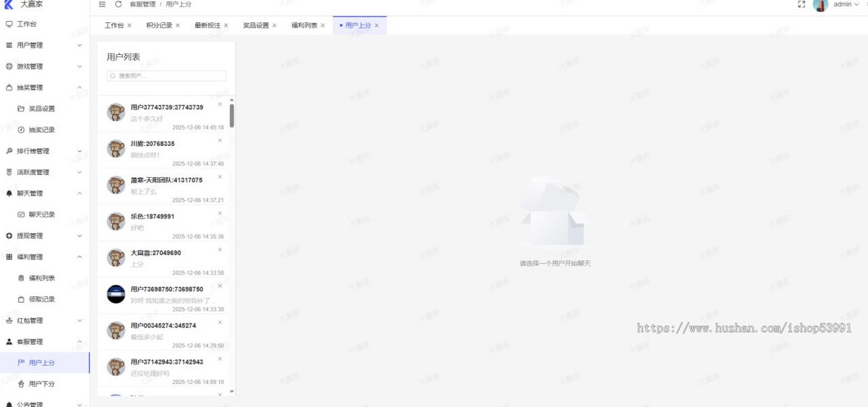The image size is (868, 407).
Task: Collapse the 福利管理 menu
Action: 45,257
